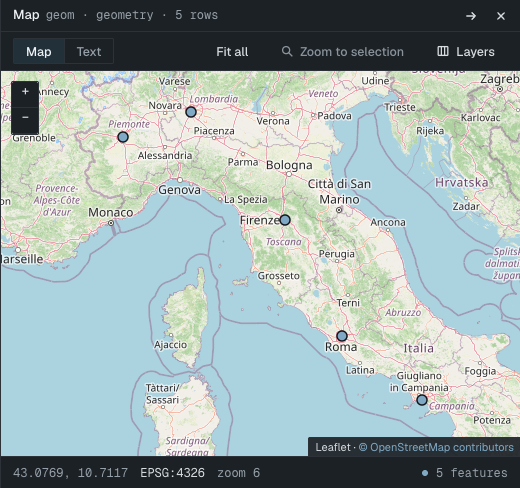Click the Grosseto label on the map
The width and height of the screenshot is (520, 488).
(279, 276)
